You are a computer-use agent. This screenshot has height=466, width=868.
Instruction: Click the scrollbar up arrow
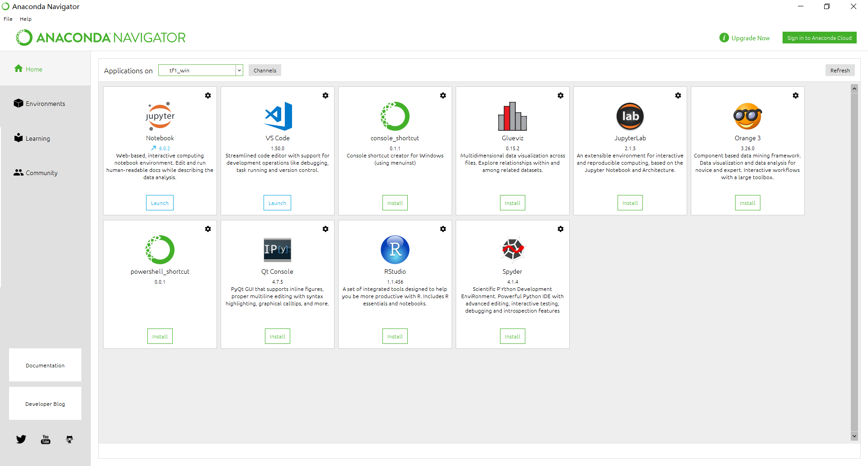[x=854, y=89]
